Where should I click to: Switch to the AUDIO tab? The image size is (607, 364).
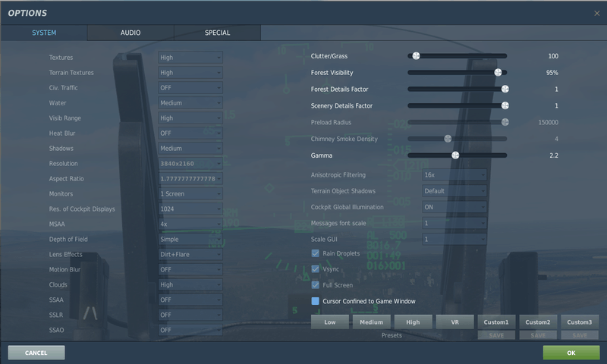click(x=131, y=33)
